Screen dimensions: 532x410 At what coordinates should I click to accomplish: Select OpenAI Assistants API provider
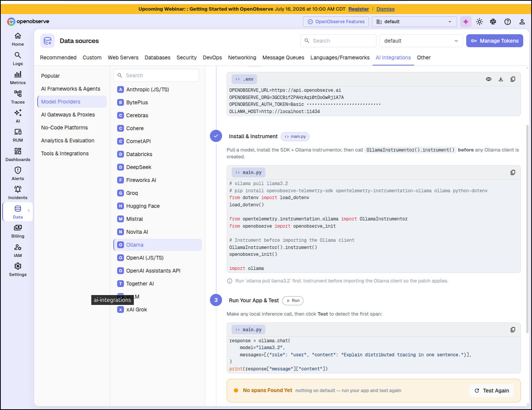coord(157,271)
